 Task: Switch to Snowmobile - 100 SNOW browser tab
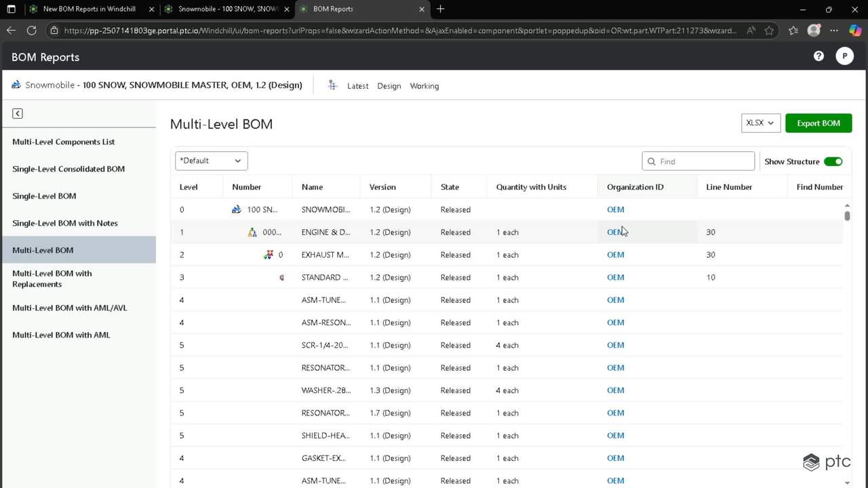tap(228, 9)
